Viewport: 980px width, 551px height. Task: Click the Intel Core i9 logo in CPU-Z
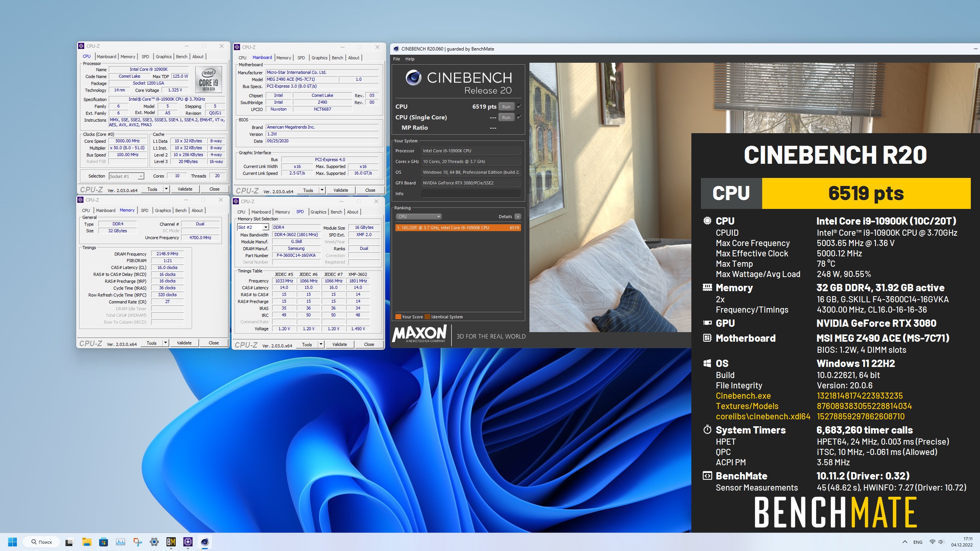pos(209,80)
